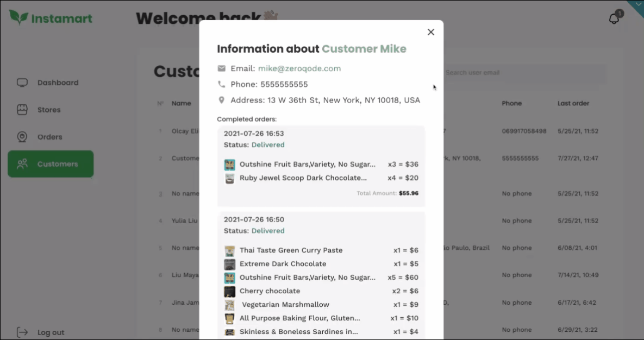Click the Extreme Dark Chocolate thumbnail

[229, 264]
